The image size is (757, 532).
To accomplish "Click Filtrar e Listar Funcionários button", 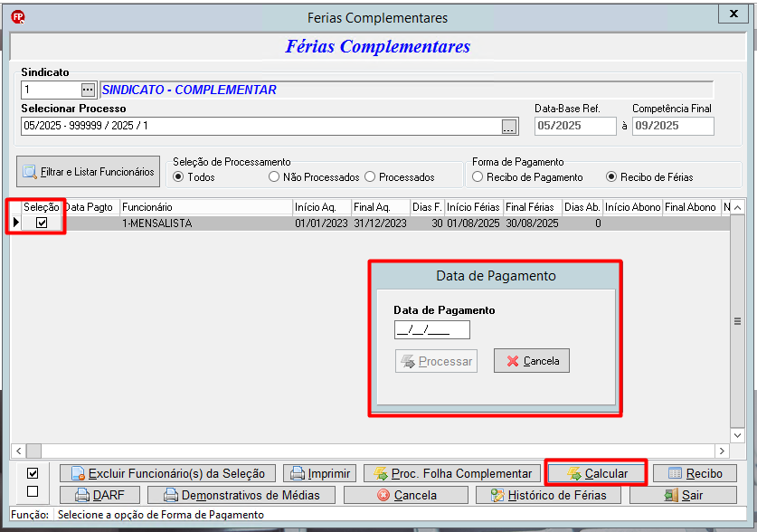I will pos(89,171).
